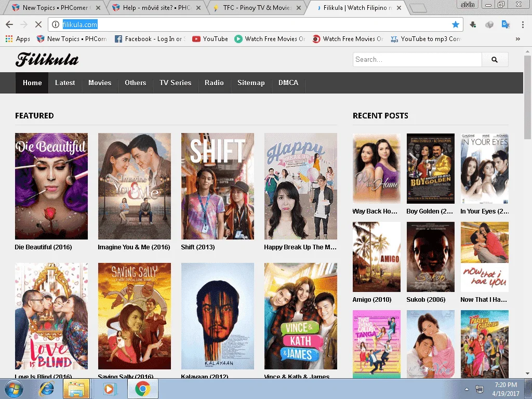Click the blue bookmark star icon
This screenshot has width=532, height=399.
(455, 24)
